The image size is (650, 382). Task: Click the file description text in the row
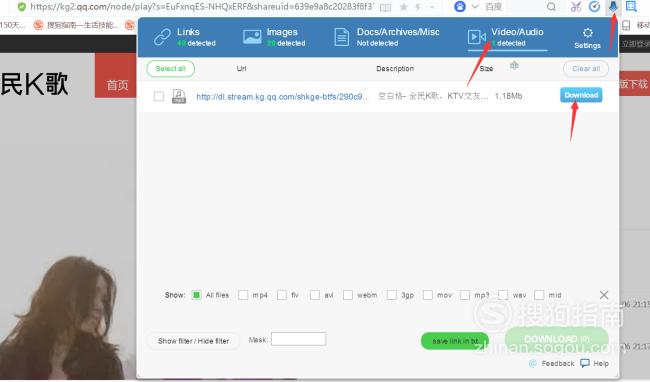point(433,96)
